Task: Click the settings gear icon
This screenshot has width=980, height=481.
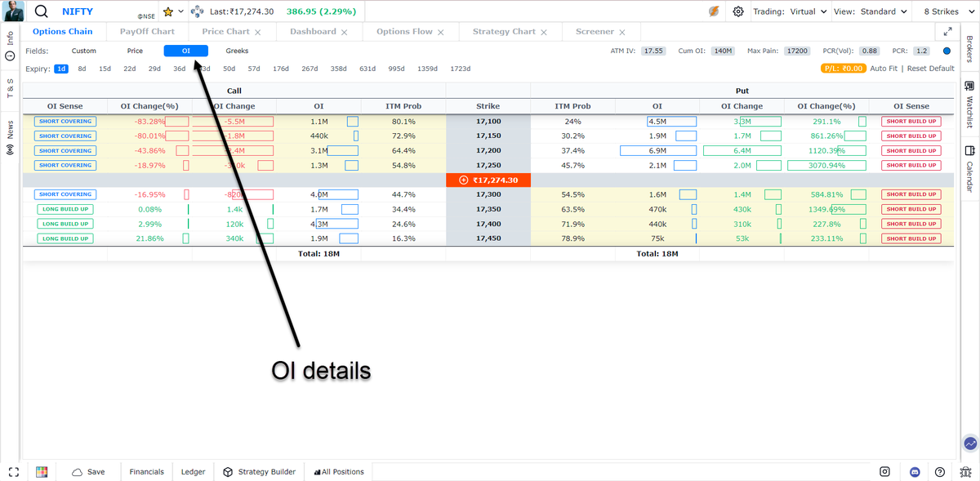Action: pos(737,11)
